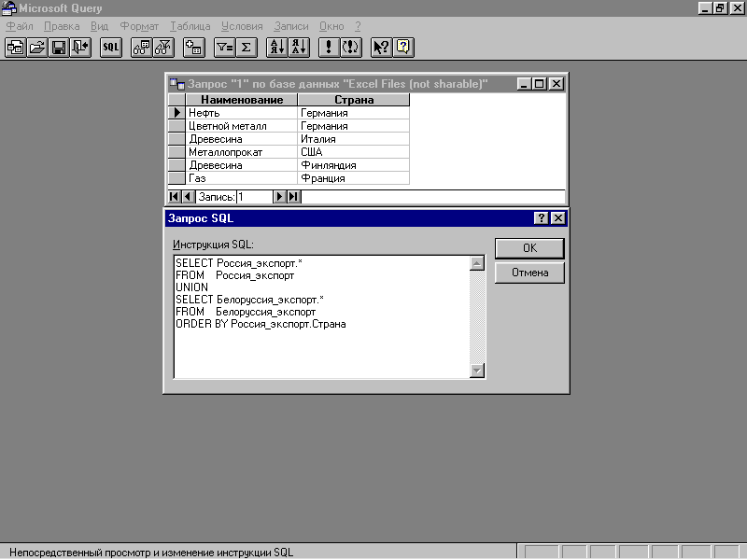Click the Металлопрокат cell

[x=242, y=152]
